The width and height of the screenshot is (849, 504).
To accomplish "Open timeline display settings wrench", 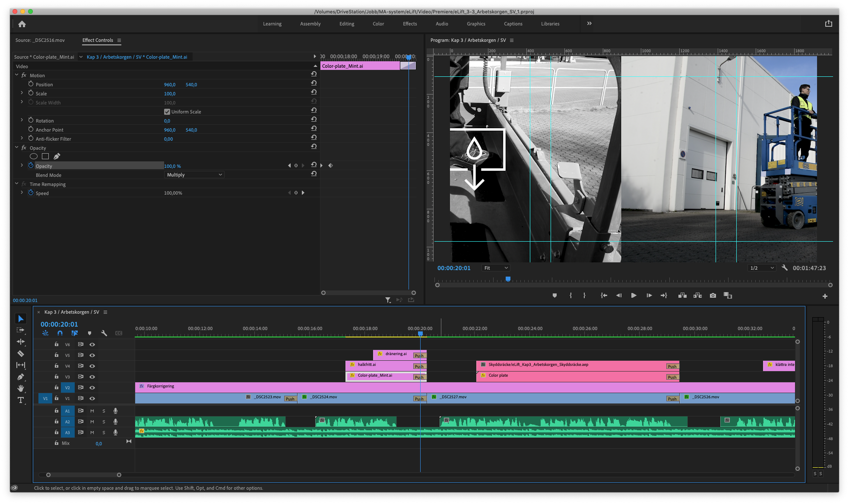I will tap(104, 333).
